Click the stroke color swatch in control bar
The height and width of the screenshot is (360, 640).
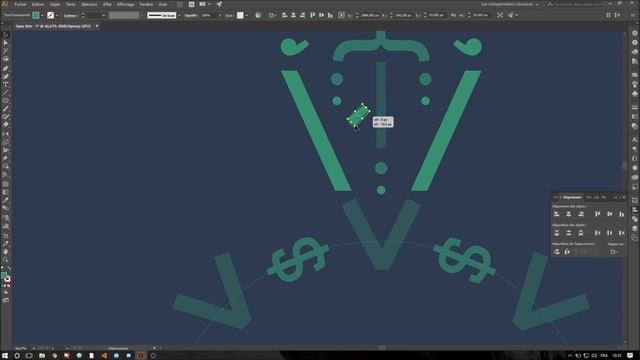51,16
